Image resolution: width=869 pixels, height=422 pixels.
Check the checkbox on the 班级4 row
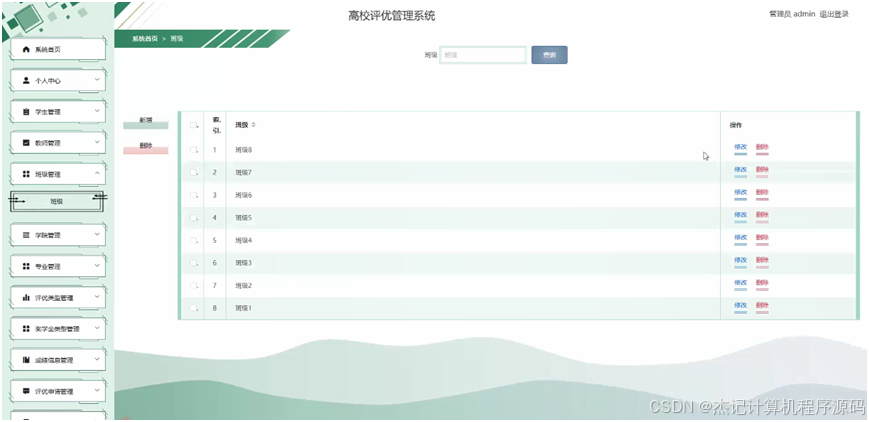[193, 240]
